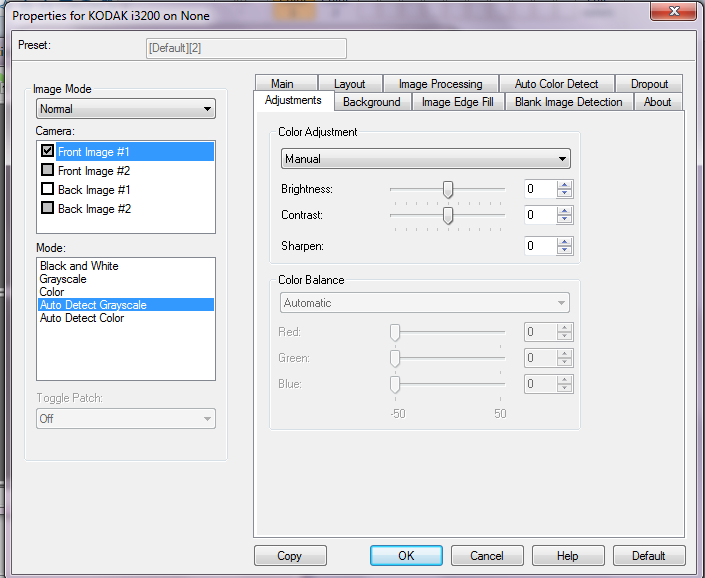The height and width of the screenshot is (578, 705).
Task: Click the Copy button
Action: [x=290, y=556]
